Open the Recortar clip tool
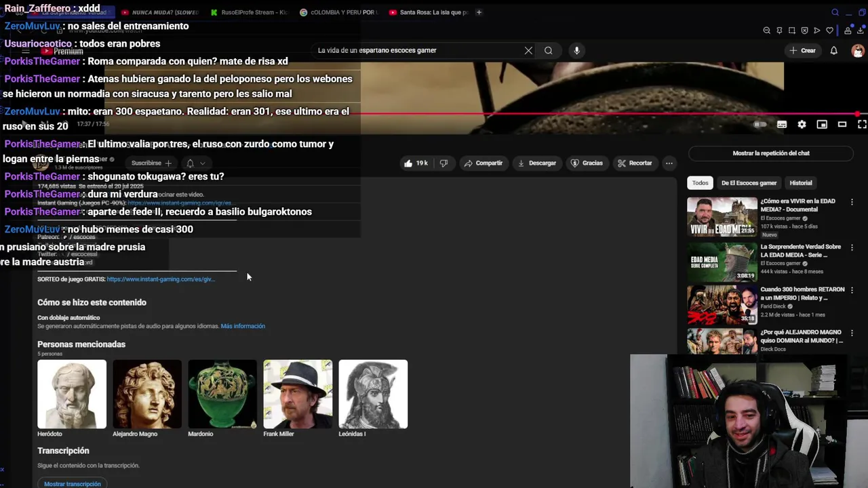The image size is (868, 488). point(635,163)
